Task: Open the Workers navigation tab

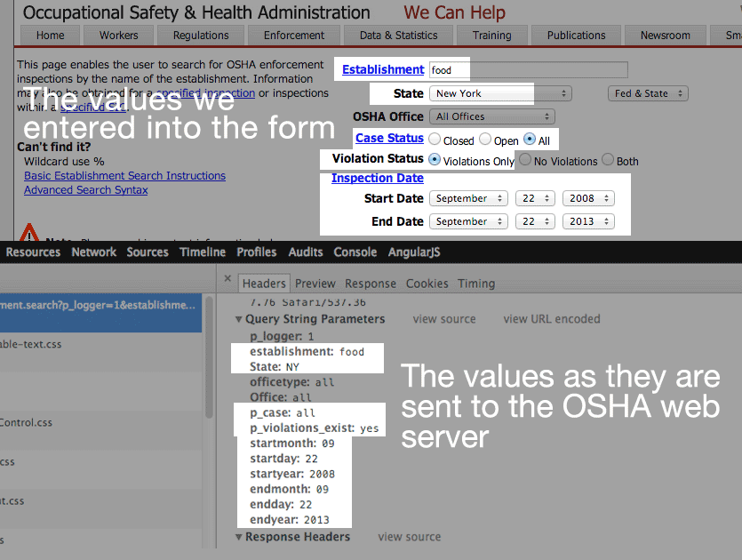Action: (x=119, y=36)
